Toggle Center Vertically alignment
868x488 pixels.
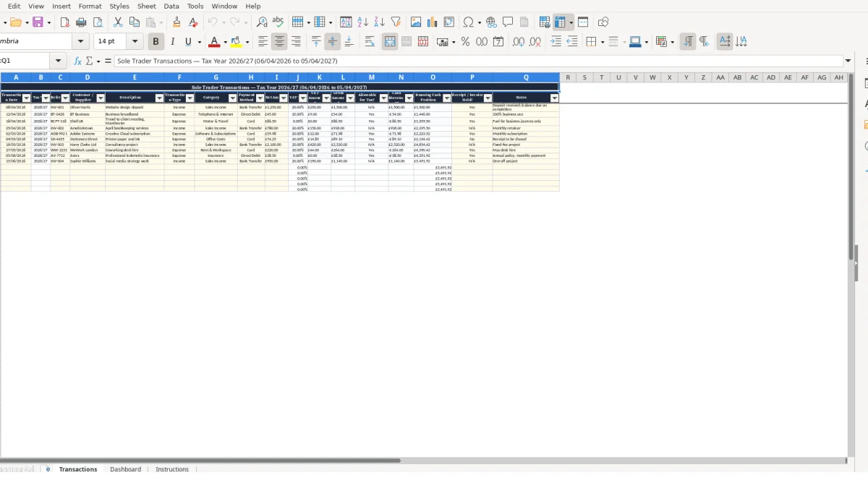click(x=333, y=42)
